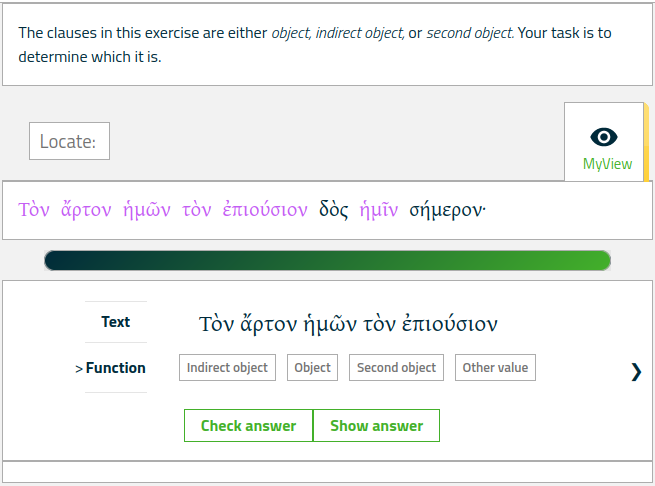Click the Check answer button
The image size is (655, 486).
click(249, 425)
